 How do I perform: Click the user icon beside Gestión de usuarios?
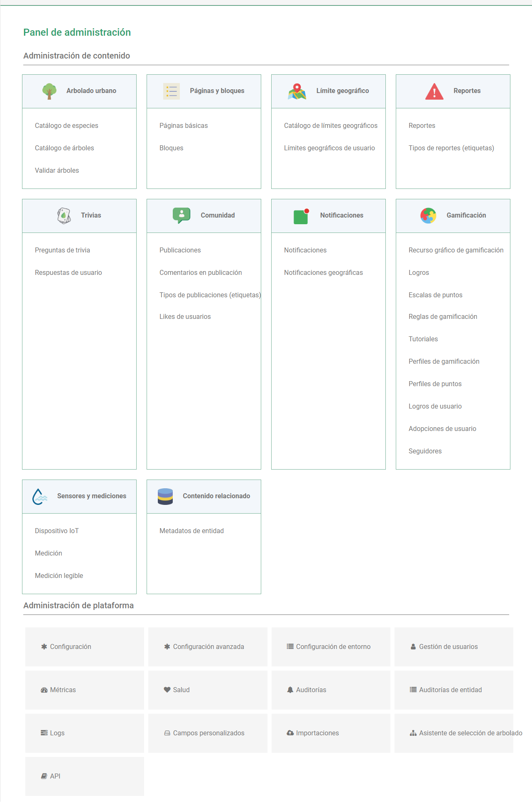click(x=413, y=646)
